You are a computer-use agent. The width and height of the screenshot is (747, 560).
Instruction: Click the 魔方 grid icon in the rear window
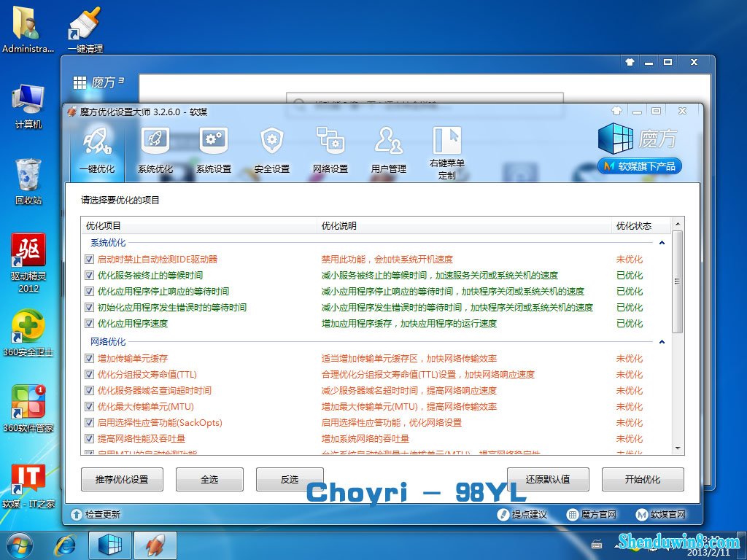point(80,83)
